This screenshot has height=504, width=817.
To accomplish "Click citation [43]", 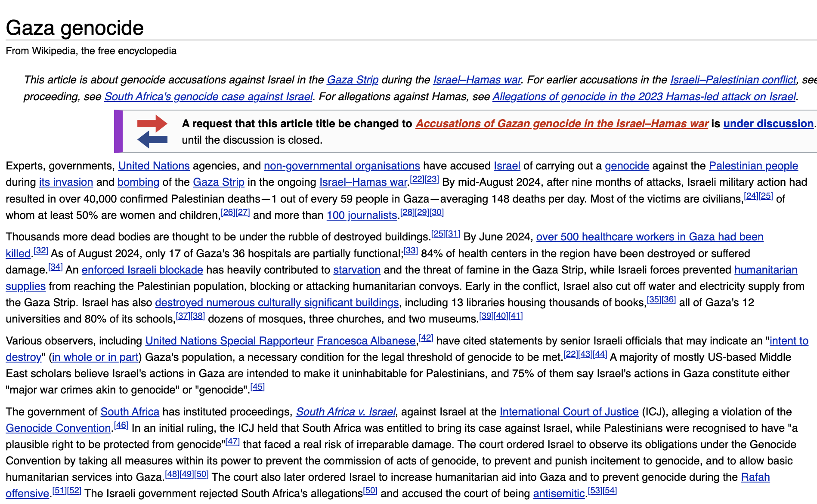I will [x=585, y=354].
